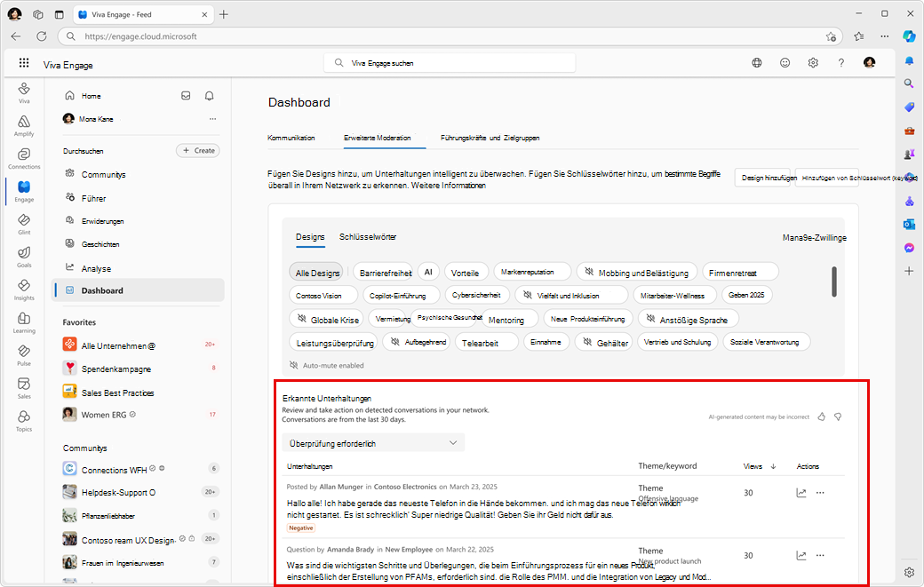Click the Viva Engage suchen search box

tap(450, 62)
